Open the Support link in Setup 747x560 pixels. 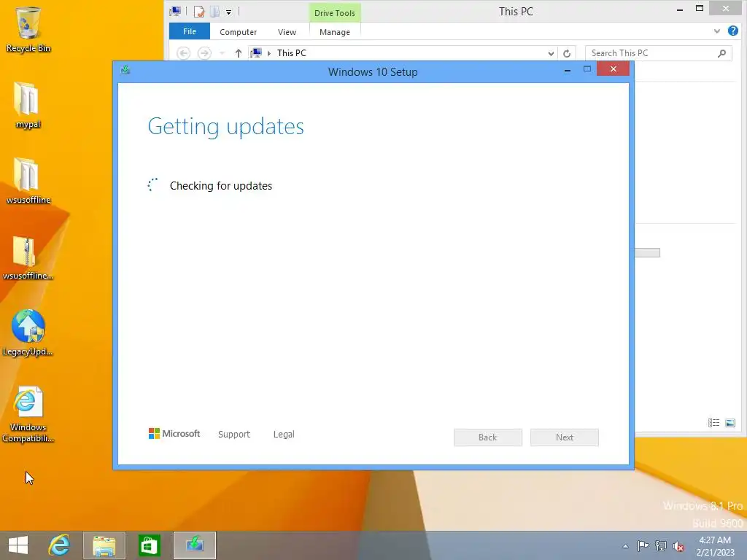(x=234, y=435)
